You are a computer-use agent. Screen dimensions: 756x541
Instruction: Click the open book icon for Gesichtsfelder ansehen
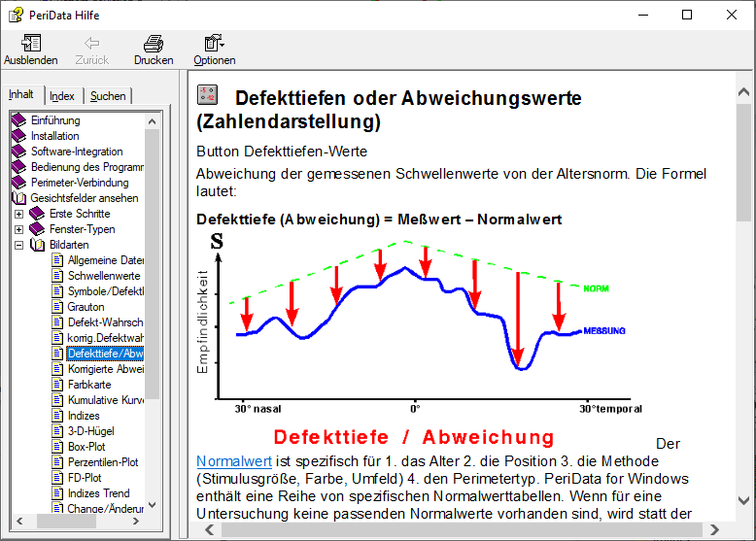(x=18, y=198)
